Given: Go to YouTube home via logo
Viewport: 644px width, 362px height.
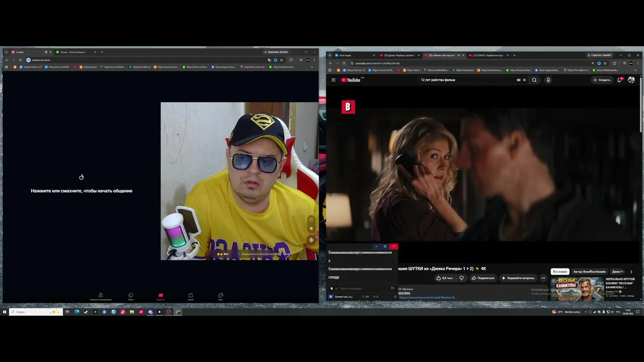Looking at the screenshot, I should tap(351, 80).
